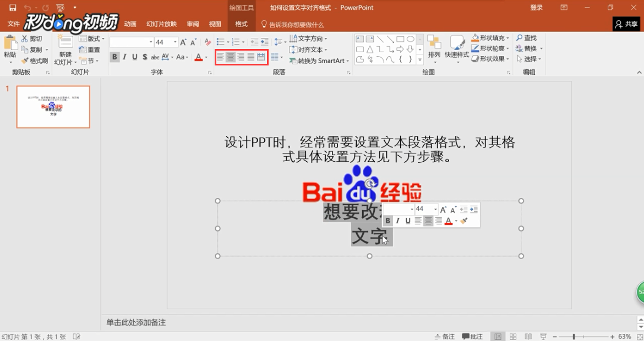644x341 pixels.
Task: Justify text in ribbon paragraph group
Action: pyautogui.click(x=251, y=57)
